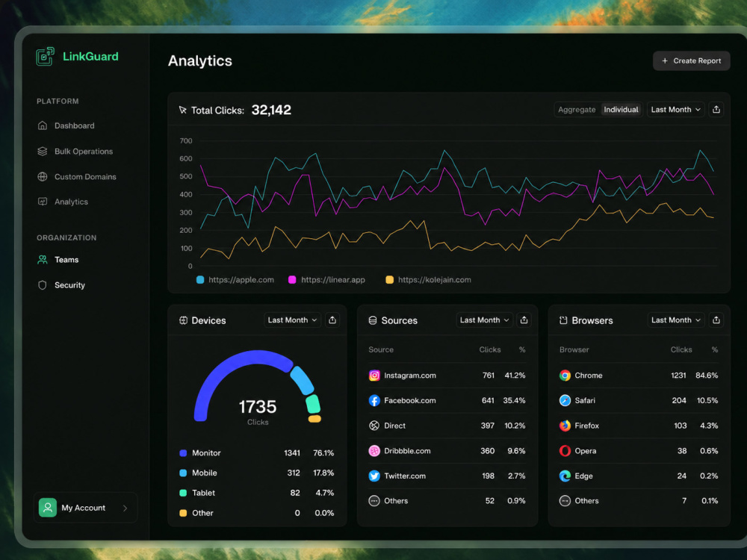Export the Browsers panel data
Image resolution: width=747 pixels, height=560 pixels.
(716, 320)
